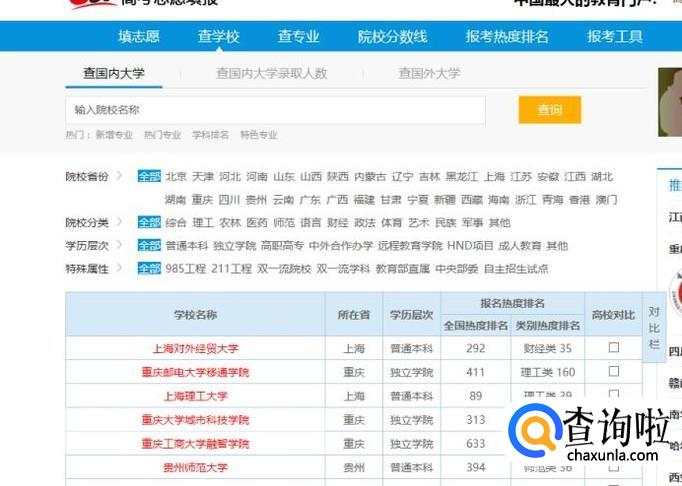682x486 pixels.
Task: Open 重庆邮电大学移通学院 school page
Action: pyautogui.click(x=195, y=372)
